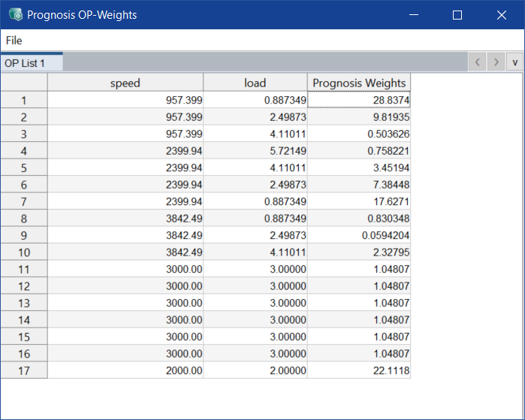Viewport: 525px width, 420px height.
Task: Click the load column header
Action: (x=255, y=83)
